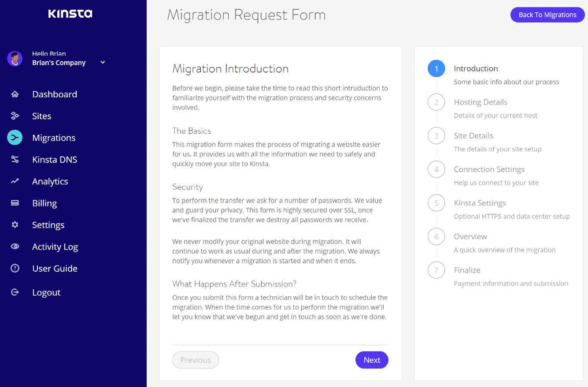Click the Activity Log eye icon
Screen dimensions: 588x387
point(15,247)
